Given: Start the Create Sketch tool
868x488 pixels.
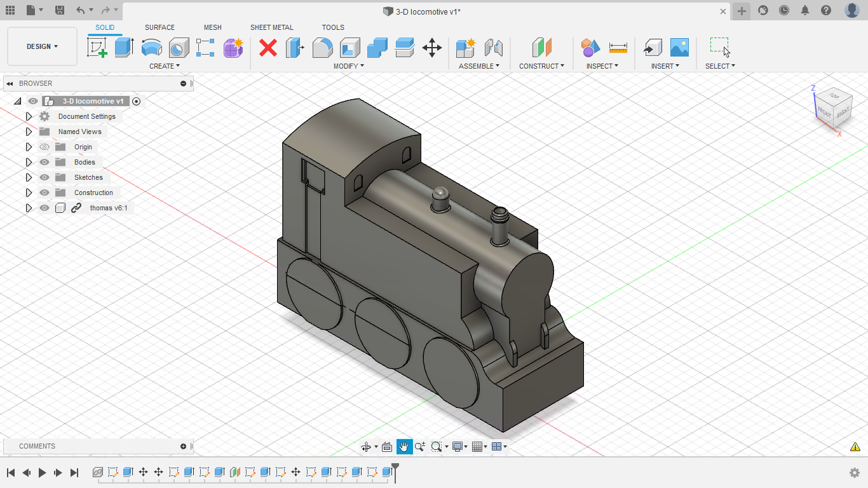Looking at the screenshot, I should click(97, 48).
